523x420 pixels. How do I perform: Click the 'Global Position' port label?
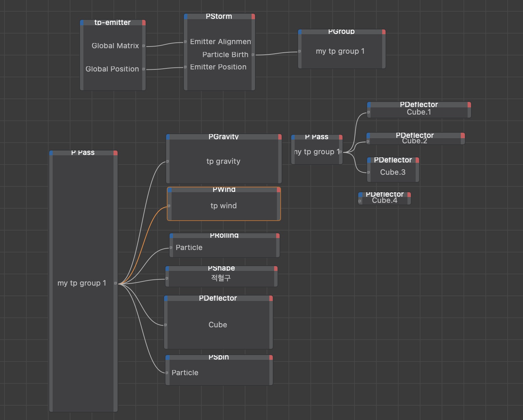[x=112, y=69]
